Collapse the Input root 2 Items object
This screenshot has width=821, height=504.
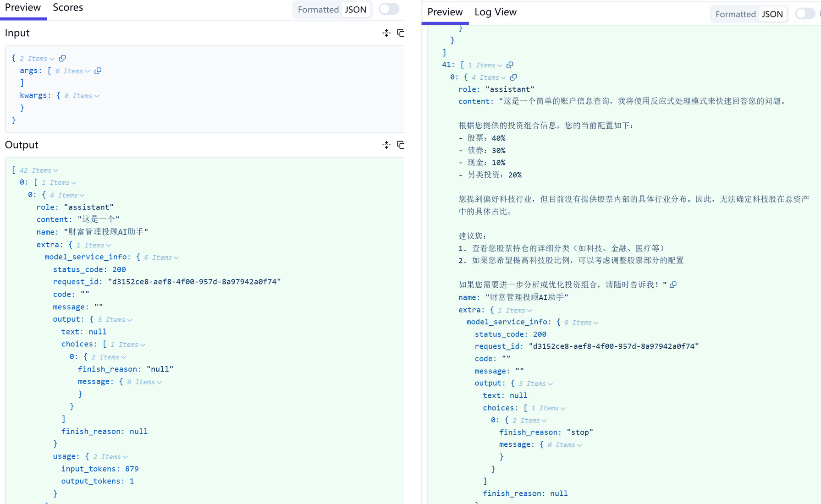(52, 59)
